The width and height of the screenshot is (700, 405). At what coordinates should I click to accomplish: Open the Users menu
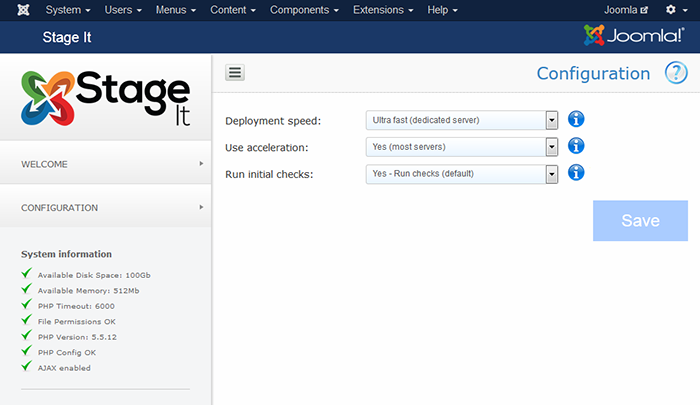pyautogui.click(x=123, y=10)
